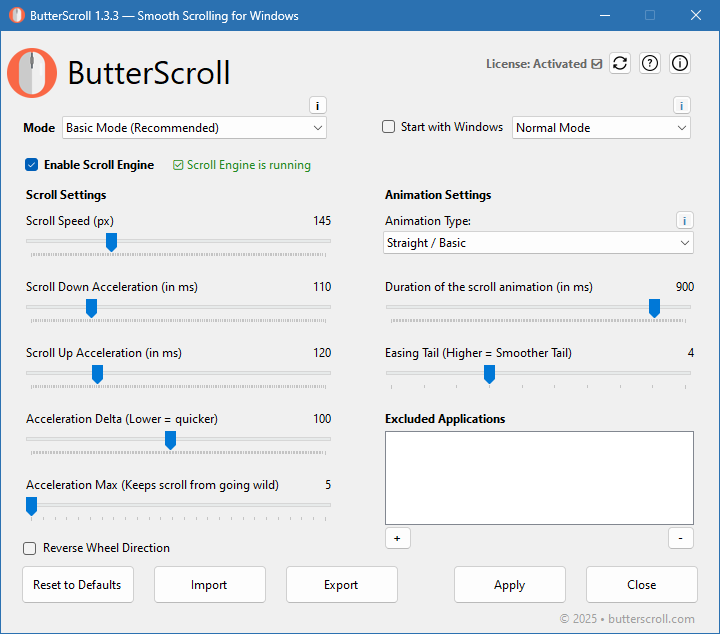
Task: Click inside the Excluded Applications list box
Action: tap(539, 477)
